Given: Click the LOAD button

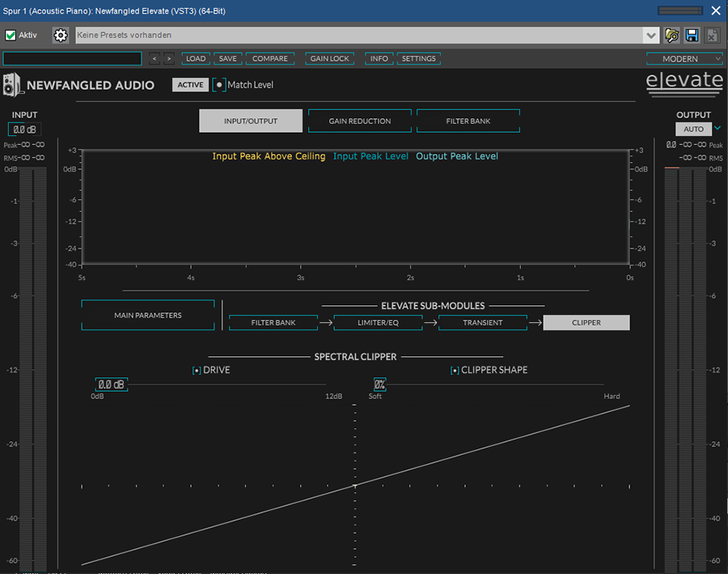Looking at the screenshot, I should point(196,58).
